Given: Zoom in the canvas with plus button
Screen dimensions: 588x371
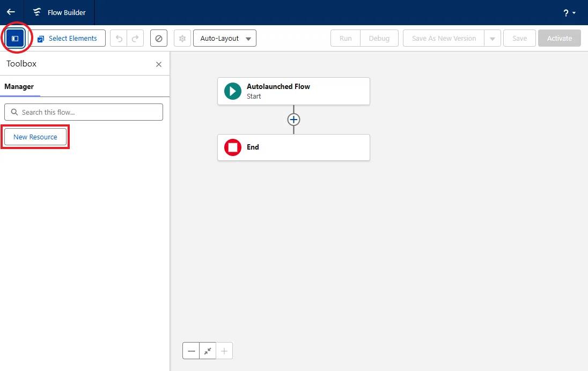Looking at the screenshot, I should 224,351.
